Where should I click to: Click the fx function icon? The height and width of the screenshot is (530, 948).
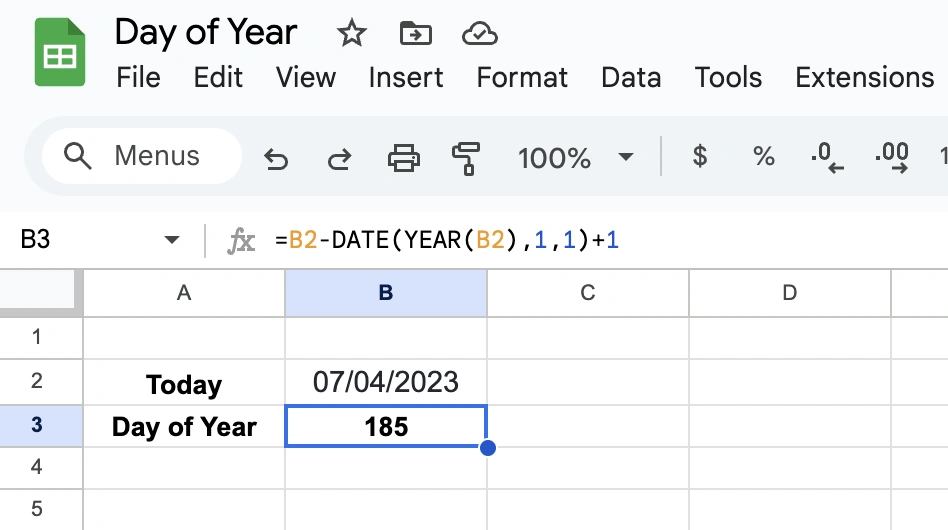(x=241, y=241)
